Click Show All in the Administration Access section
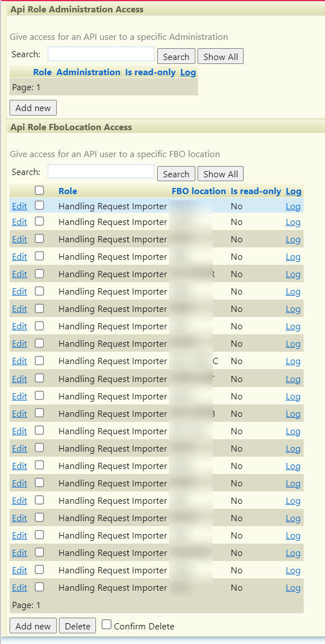Screen dimensions: 325x644 pyautogui.click(x=221, y=57)
